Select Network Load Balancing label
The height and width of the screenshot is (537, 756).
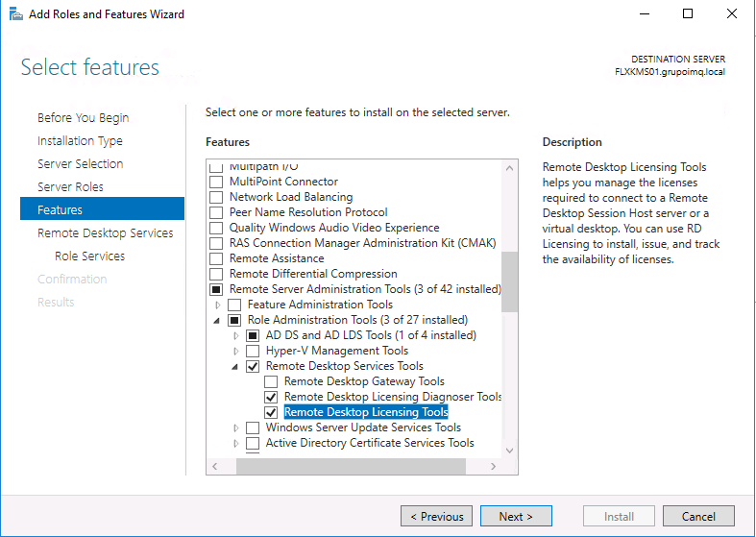tap(291, 197)
